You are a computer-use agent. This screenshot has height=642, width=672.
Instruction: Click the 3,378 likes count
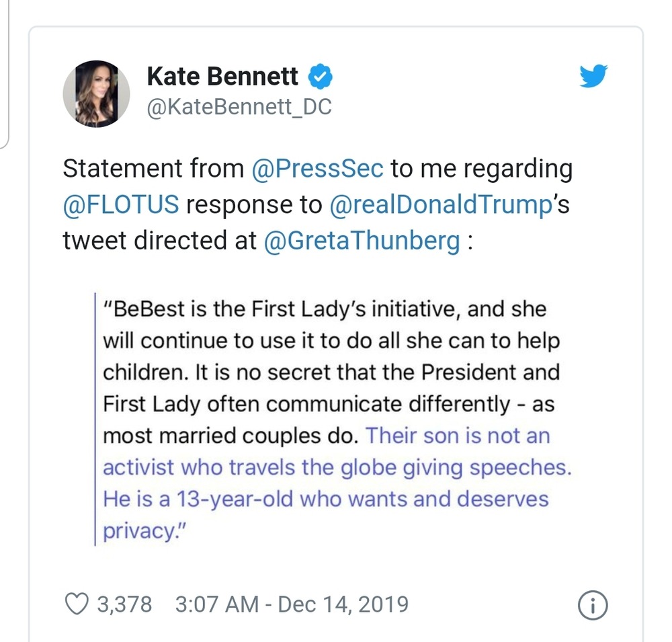[x=124, y=604]
